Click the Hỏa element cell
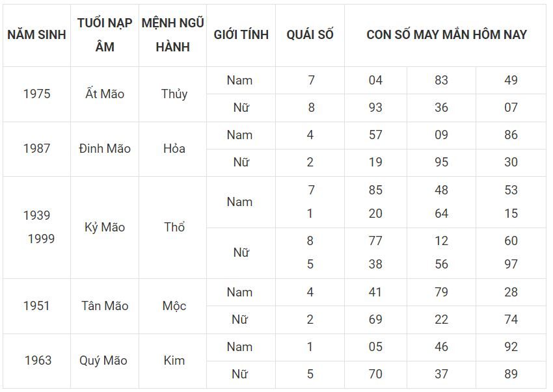The image size is (553, 392). (174, 148)
